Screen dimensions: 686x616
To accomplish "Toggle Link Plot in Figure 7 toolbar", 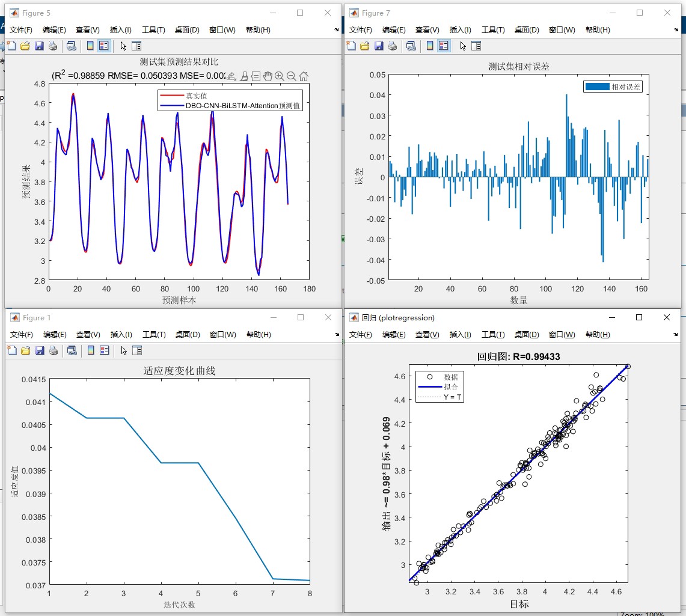I will coord(411,46).
